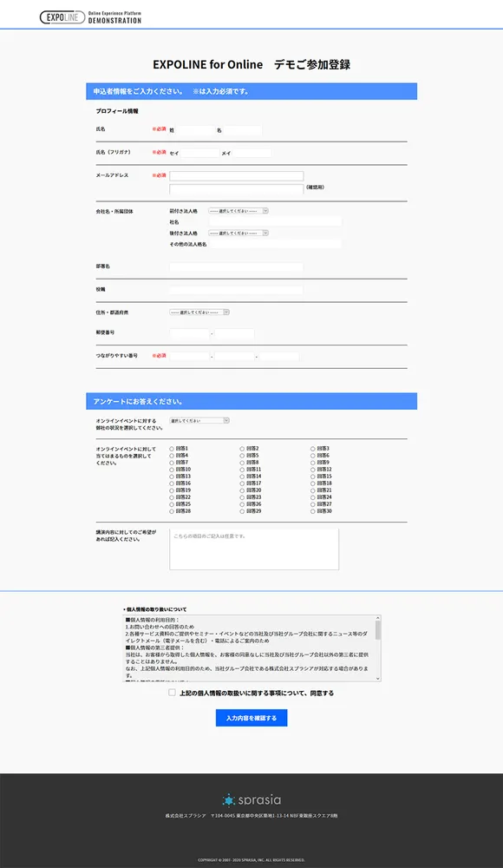Select the 回答18 radio button

(x=313, y=483)
